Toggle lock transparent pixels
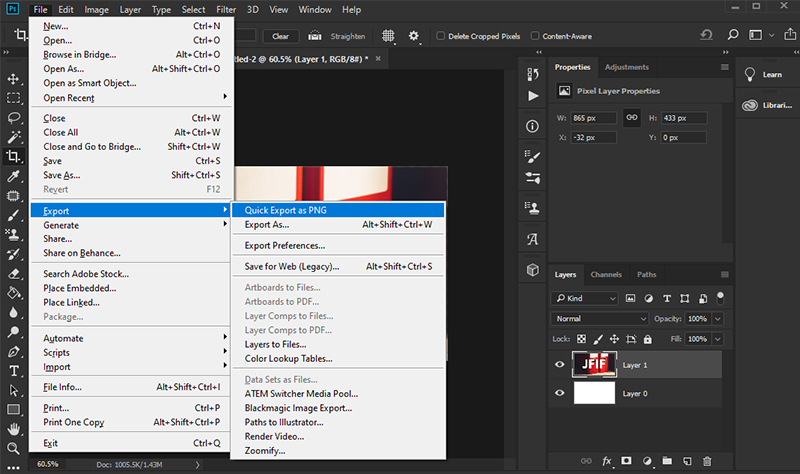This screenshot has width=800, height=474. [581, 339]
